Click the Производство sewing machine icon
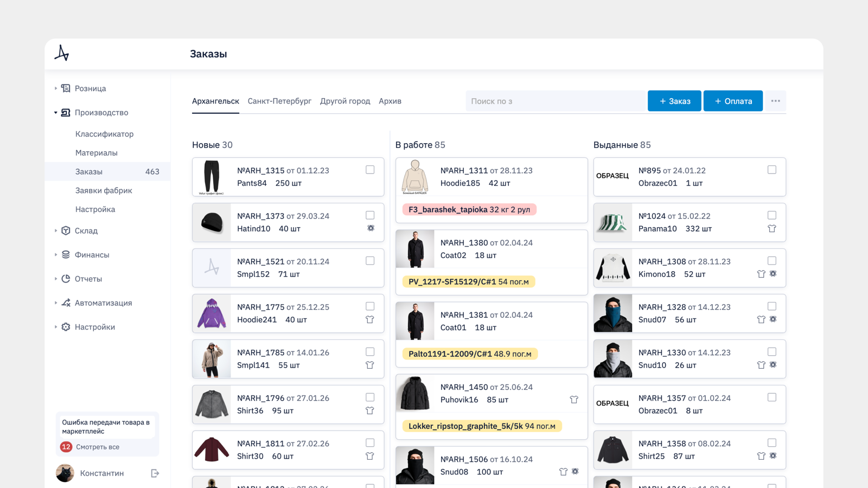This screenshot has width=868, height=488. coord(66,112)
